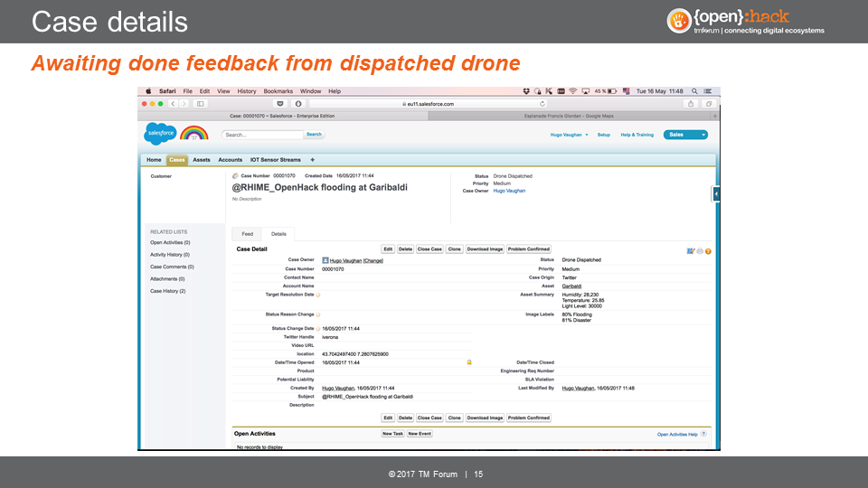Click the Safari address bar
Viewport: 868px width, 488px height.
point(429,103)
